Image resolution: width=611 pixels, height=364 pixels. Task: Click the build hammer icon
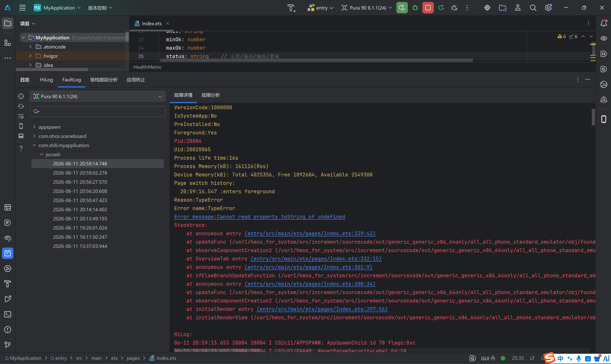coord(291,8)
